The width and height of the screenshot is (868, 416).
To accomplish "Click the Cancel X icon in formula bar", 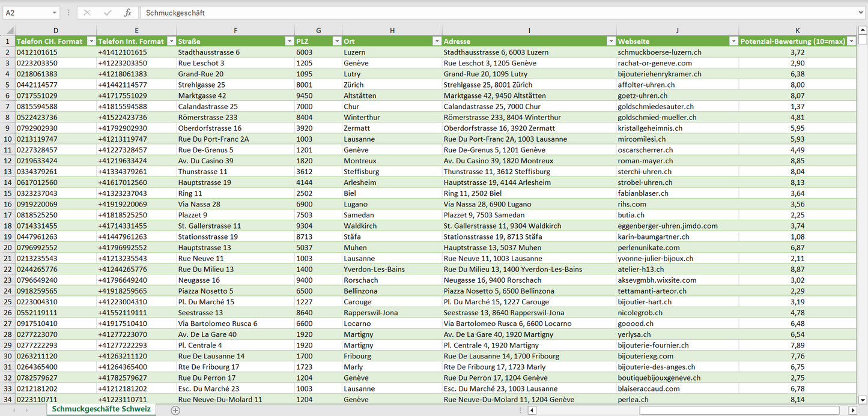I will (x=87, y=13).
